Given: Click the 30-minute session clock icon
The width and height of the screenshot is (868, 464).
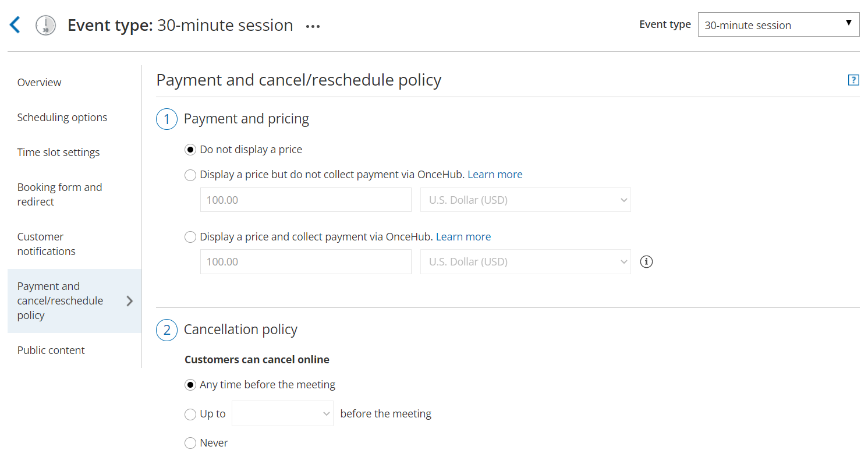Looking at the screenshot, I should tap(45, 24).
